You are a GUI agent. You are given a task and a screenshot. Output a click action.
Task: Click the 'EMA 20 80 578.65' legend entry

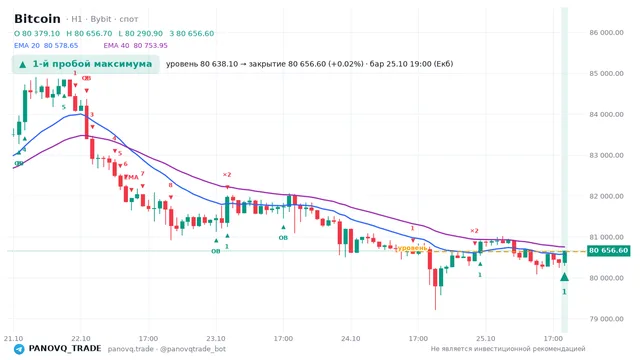(x=46, y=46)
